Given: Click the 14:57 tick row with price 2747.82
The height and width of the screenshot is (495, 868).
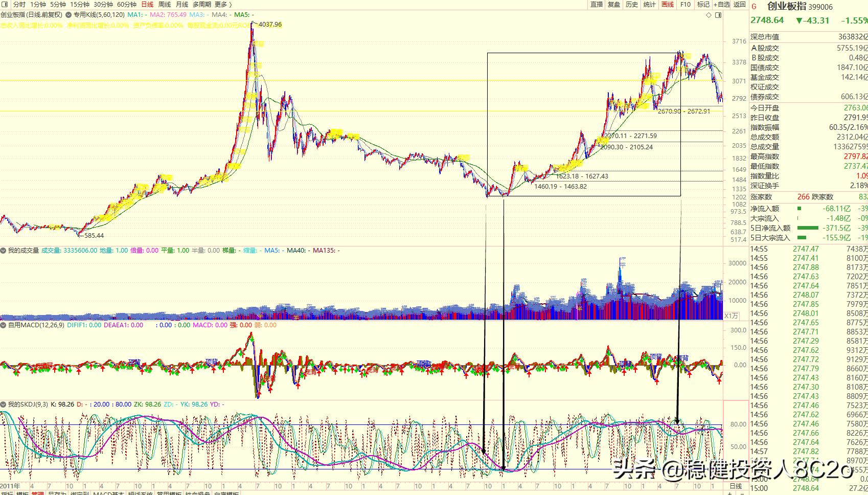Looking at the screenshot, I should [x=809, y=452].
